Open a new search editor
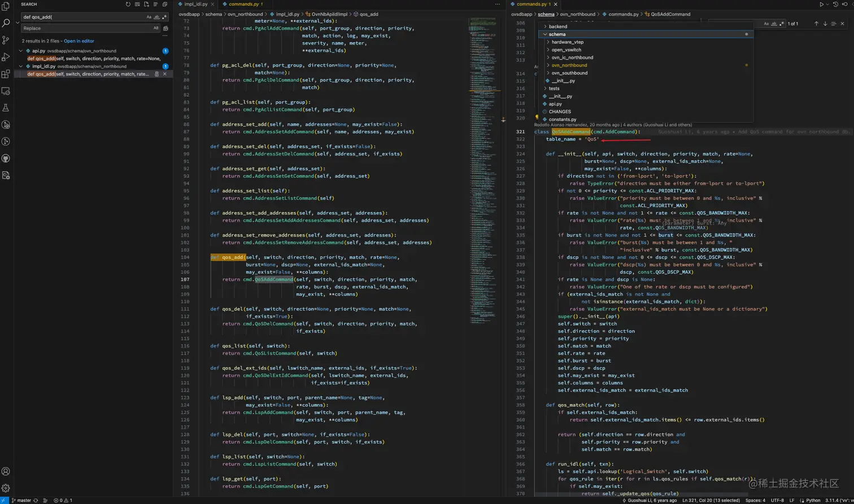 [x=146, y=5]
